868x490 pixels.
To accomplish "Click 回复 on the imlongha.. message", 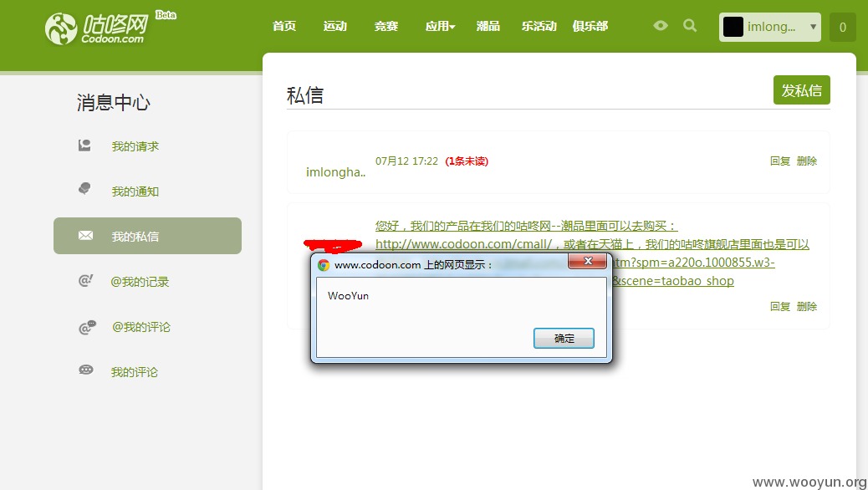I will click(x=780, y=161).
